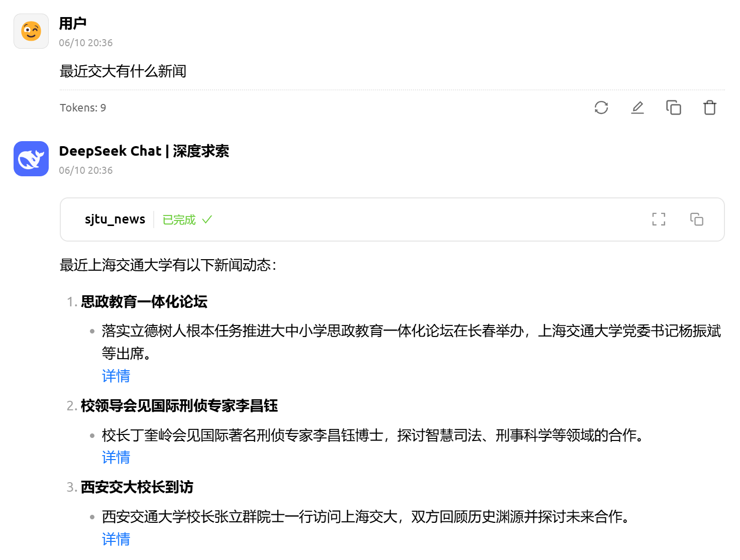Click the Tokens: 9 counter

tap(83, 108)
